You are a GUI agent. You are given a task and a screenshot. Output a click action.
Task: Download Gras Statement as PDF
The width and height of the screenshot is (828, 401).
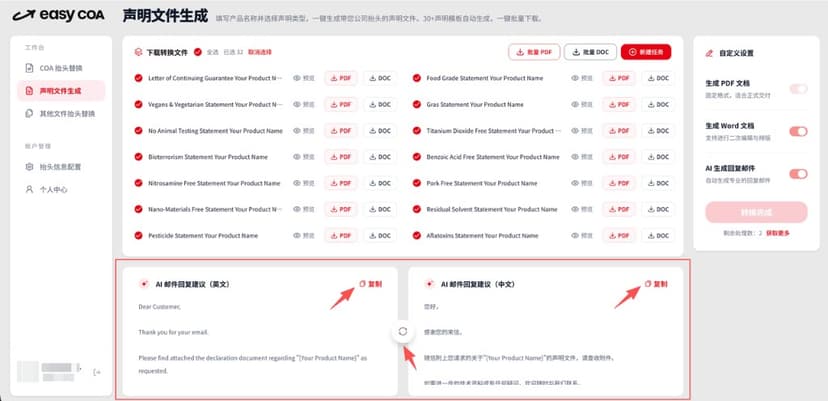tap(619, 105)
